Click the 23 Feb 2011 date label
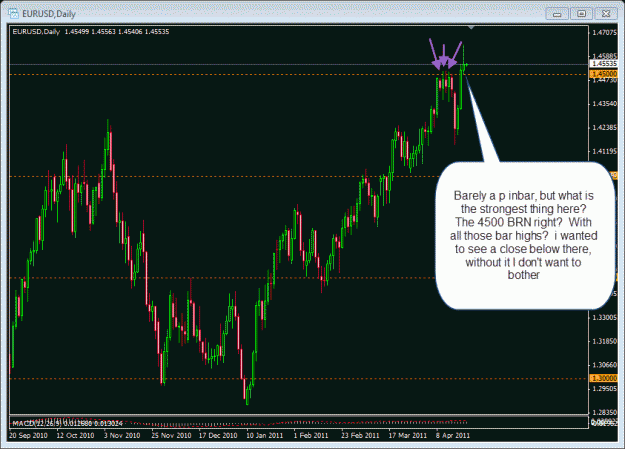The height and width of the screenshot is (449, 625). [x=360, y=435]
